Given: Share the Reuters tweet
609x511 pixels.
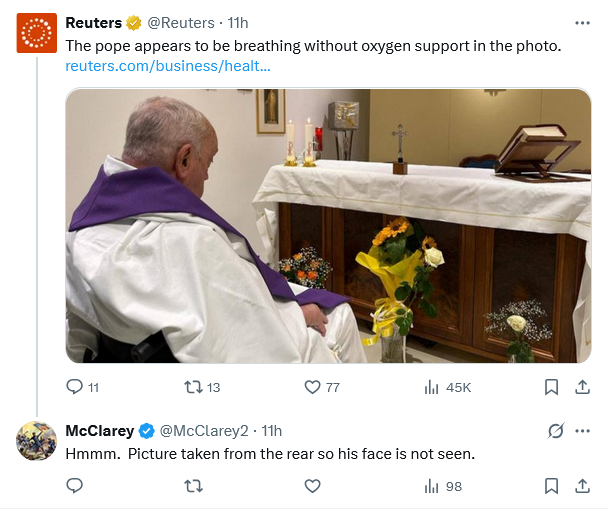Looking at the screenshot, I should coord(582,387).
